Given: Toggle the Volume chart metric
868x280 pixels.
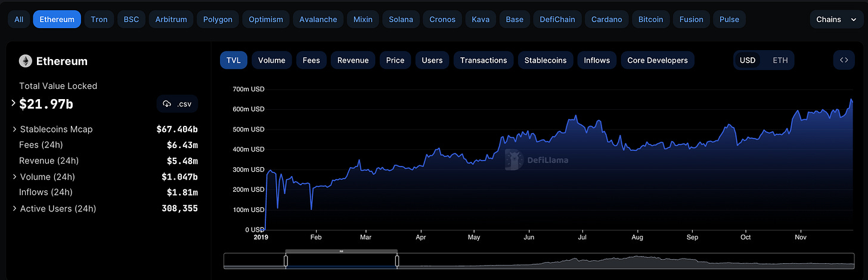Looking at the screenshot, I should click(x=272, y=60).
